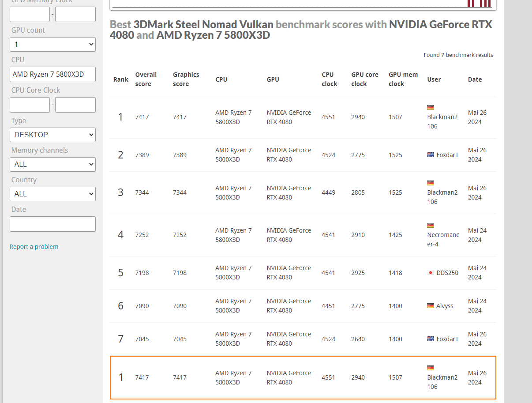
Task: Click CPU clock value 4451
Action: click(x=329, y=306)
